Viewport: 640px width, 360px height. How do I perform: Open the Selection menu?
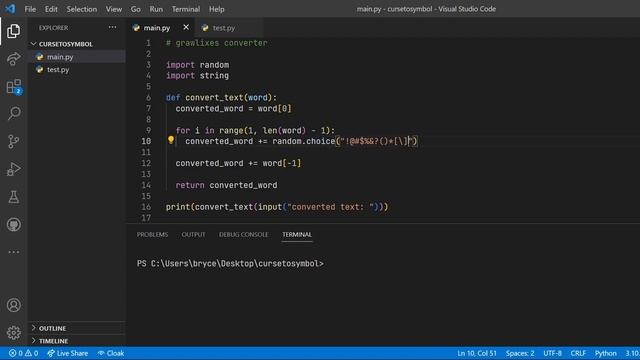click(x=82, y=9)
